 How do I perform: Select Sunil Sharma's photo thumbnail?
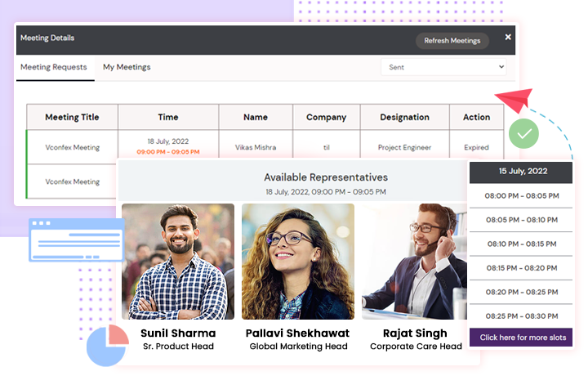point(178,262)
